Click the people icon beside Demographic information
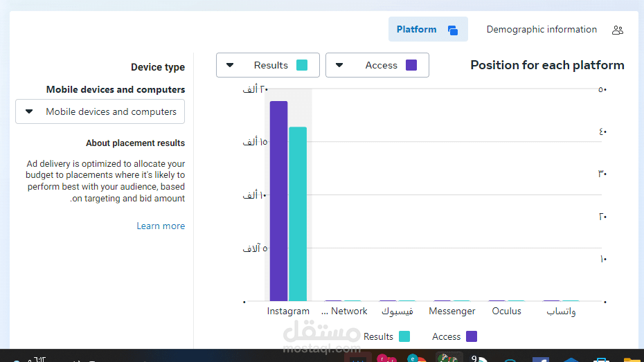This screenshot has width=644, height=362. tap(617, 30)
